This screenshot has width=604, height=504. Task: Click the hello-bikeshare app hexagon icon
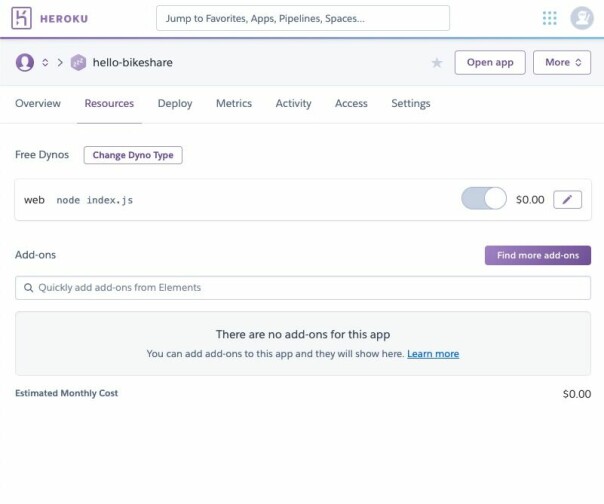[78, 62]
